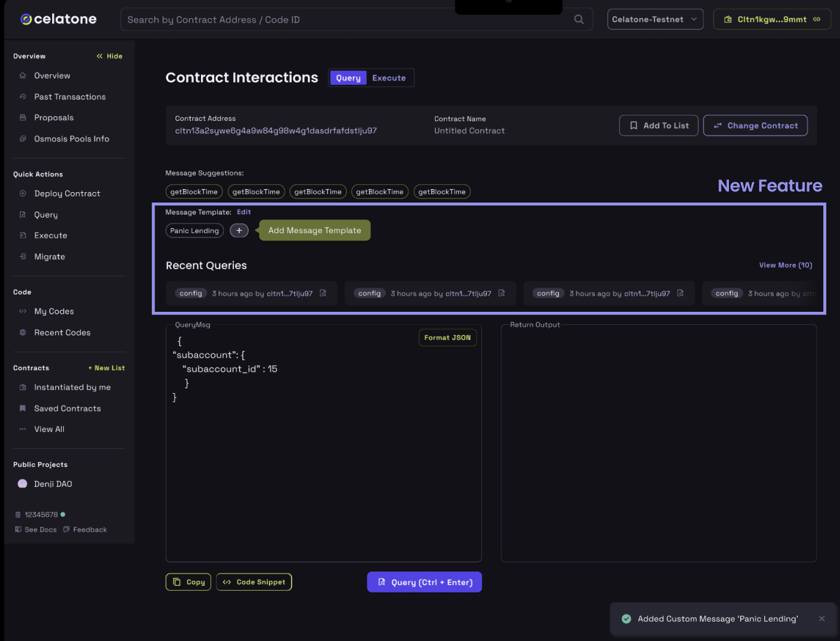The image size is (840, 641).
Task: Select the last getBlockTime suggestion
Action: pos(442,192)
